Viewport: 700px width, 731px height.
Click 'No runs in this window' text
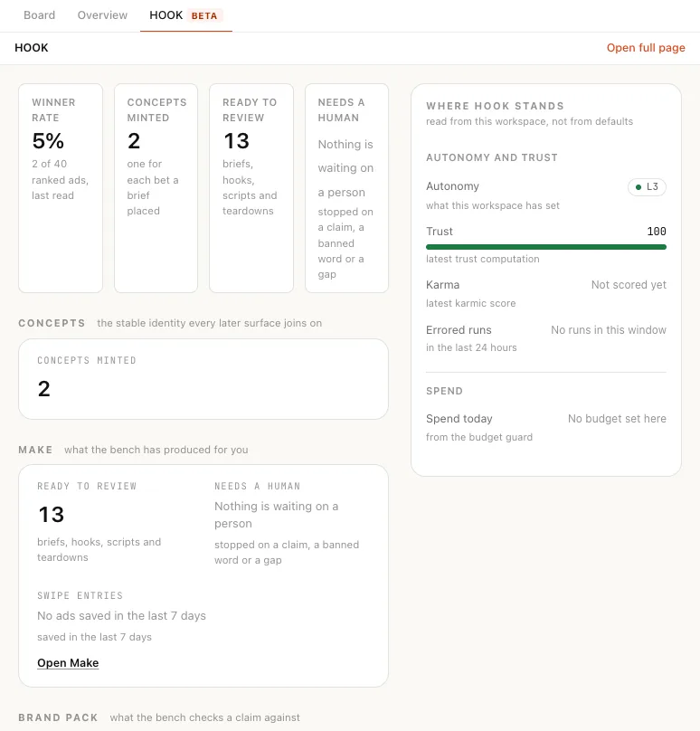coord(608,330)
